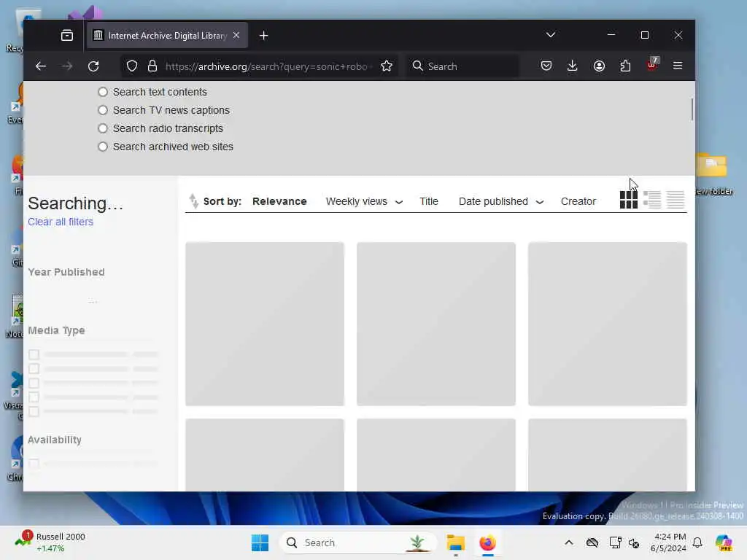Click the site padlock security icon
Screen dimensions: 747x560
[152, 66]
